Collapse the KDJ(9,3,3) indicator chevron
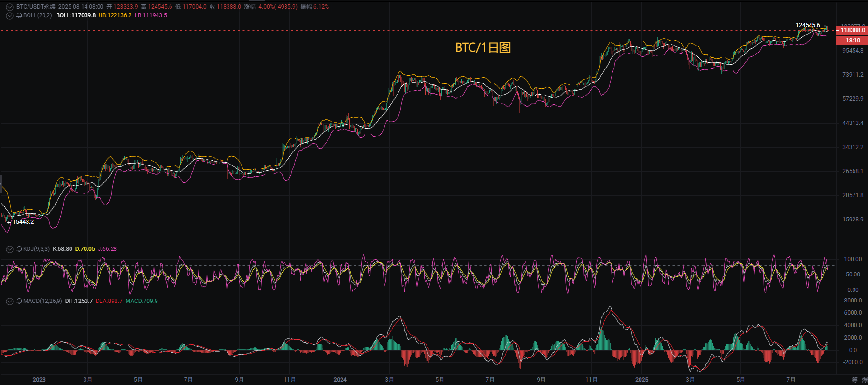The image size is (868, 385). point(9,249)
